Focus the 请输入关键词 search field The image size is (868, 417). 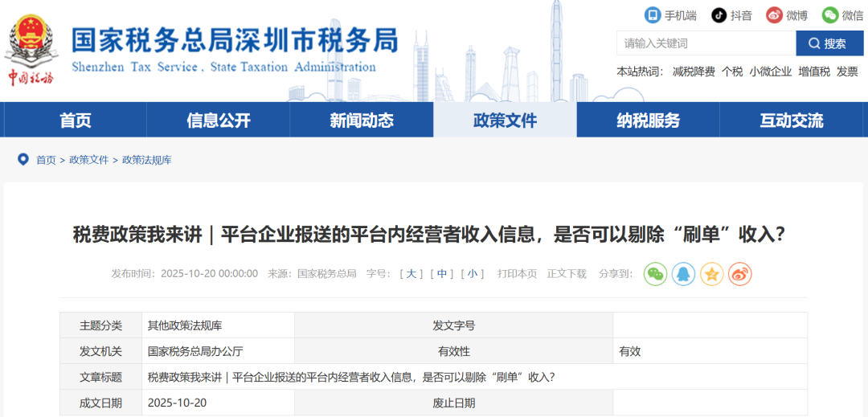coord(706,43)
